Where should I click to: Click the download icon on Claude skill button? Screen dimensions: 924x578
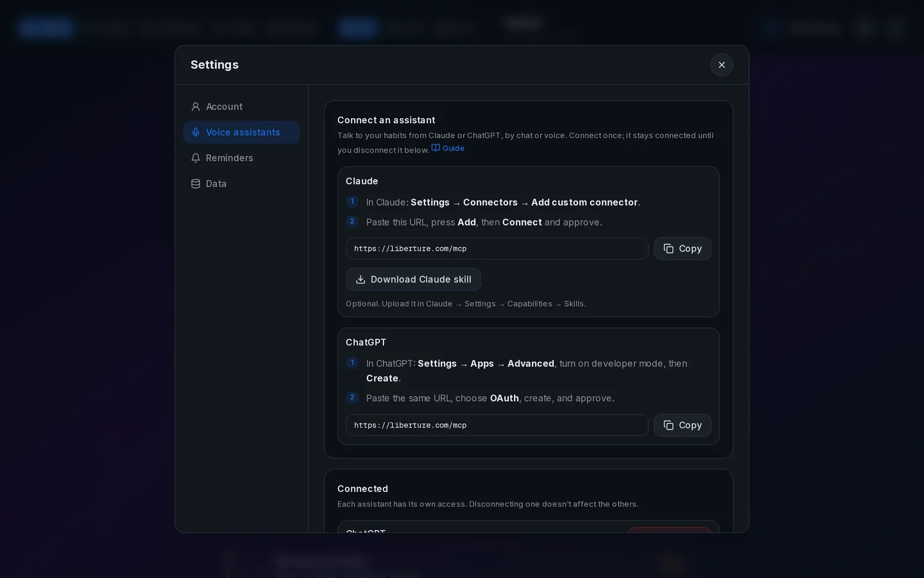click(x=360, y=279)
